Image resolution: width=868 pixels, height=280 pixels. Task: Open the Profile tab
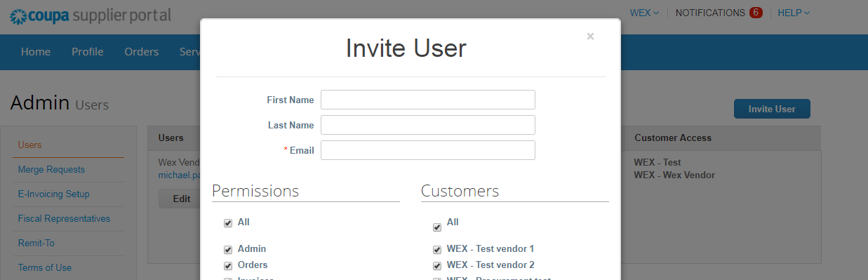tap(88, 52)
